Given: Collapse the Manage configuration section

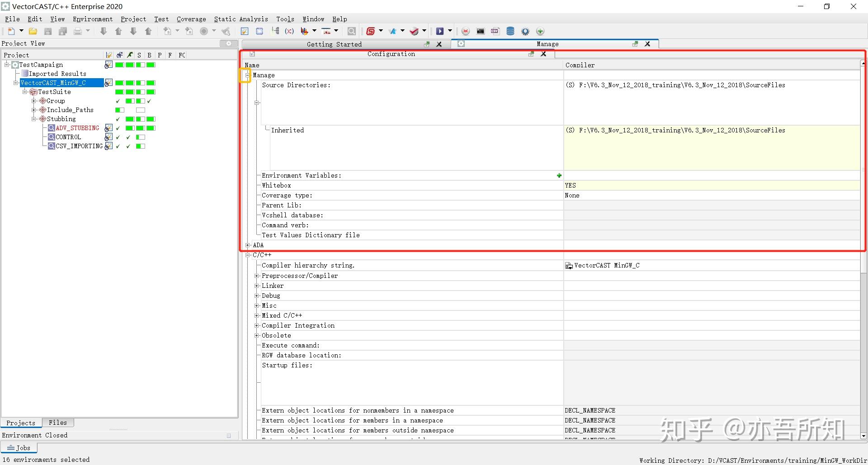Looking at the screenshot, I should (x=247, y=75).
